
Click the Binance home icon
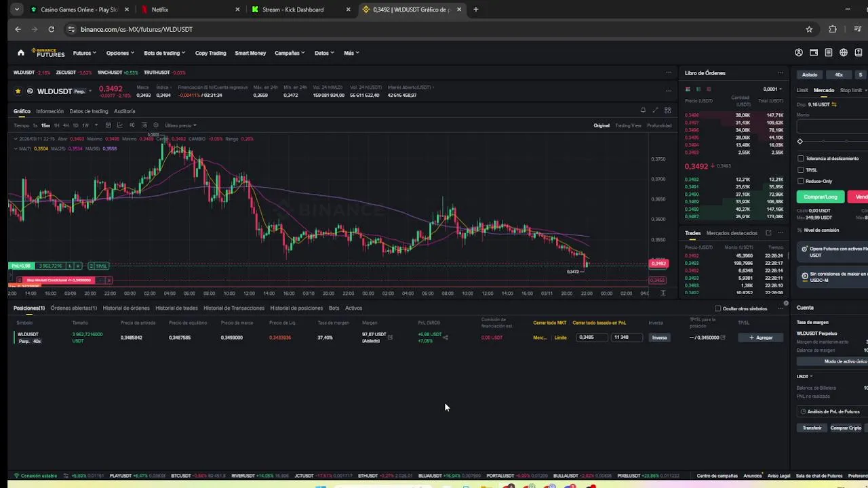click(20, 53)
